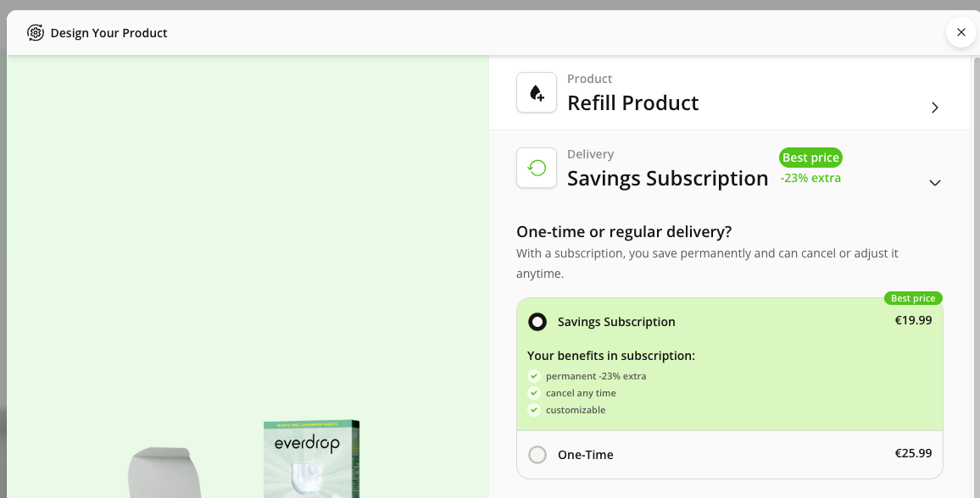Select the One-Time radio button

click(537, 455)
